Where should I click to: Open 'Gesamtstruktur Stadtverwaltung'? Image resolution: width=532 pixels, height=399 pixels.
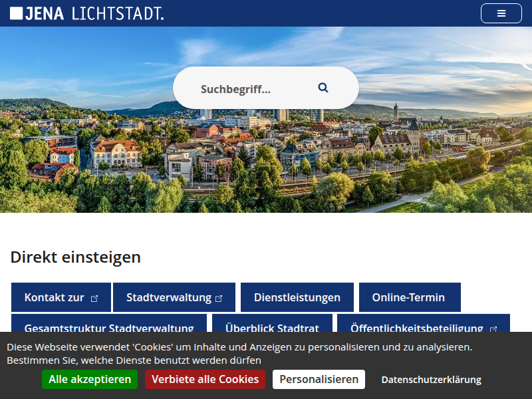point(108,329)
